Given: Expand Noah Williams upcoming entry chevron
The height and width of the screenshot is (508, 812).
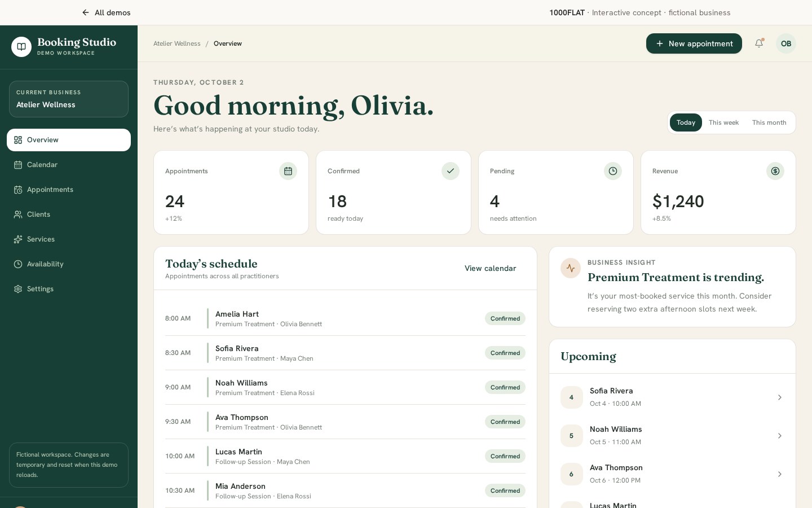Looking at the screenshot, I should (780, 436).
